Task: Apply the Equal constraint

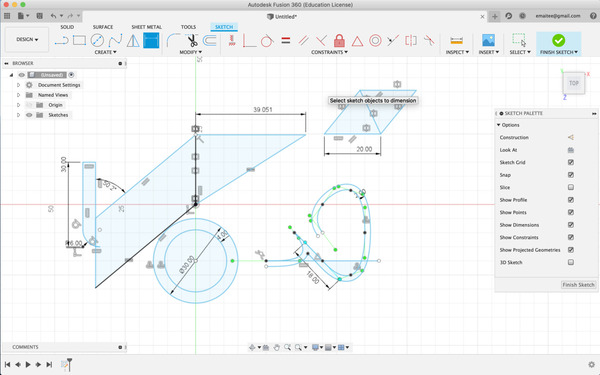Action: 285,40
